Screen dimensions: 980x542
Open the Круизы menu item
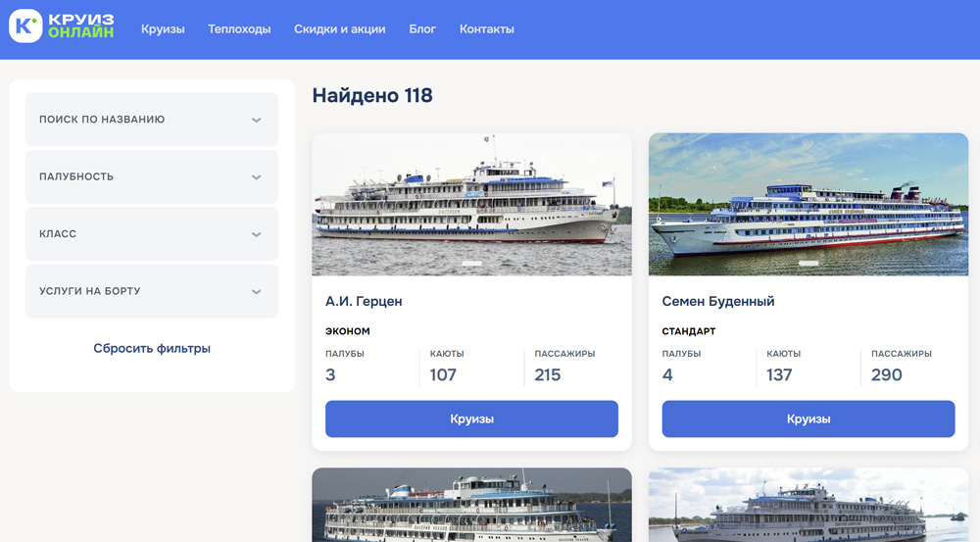pyautogui.click(x=163, y=29)
